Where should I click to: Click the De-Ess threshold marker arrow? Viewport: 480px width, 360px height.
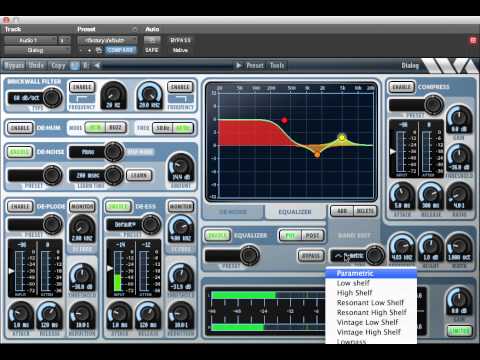point(110,268)
